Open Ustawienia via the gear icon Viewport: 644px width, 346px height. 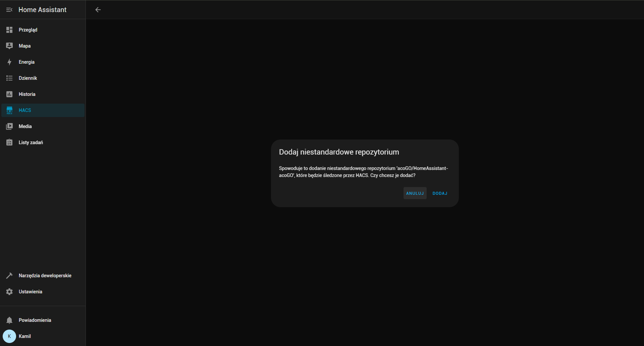pyautogui.click(x=9, y=292)
